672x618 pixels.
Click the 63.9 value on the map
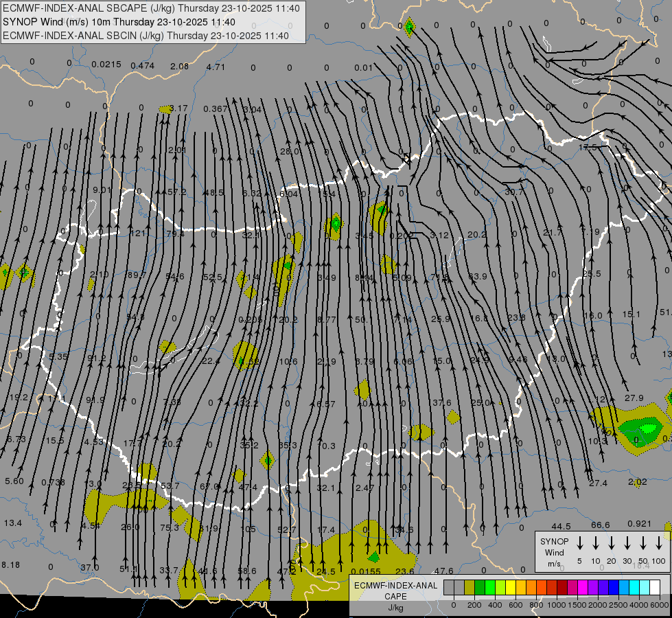478,277
